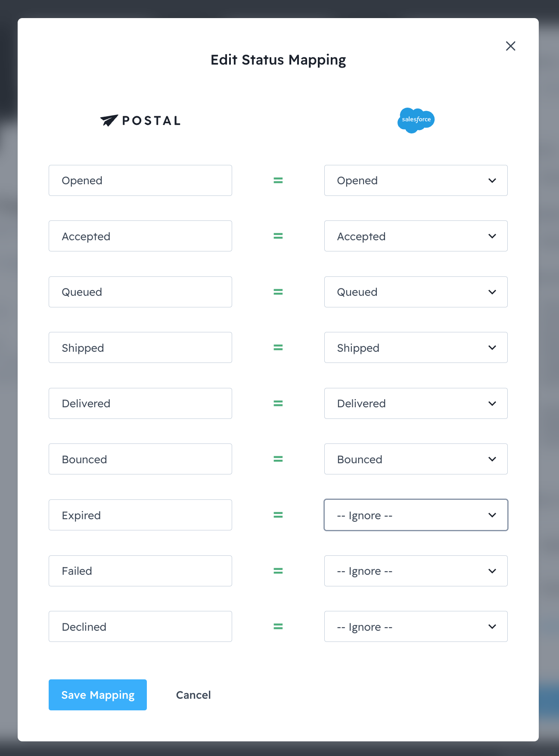Open the Ignore dropdown for Failed status

point(416,571)
